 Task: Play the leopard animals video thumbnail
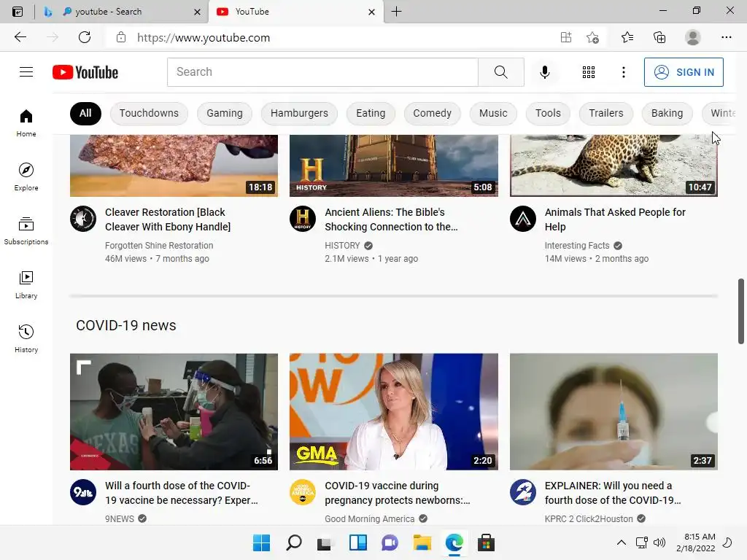click(x=614, y=166)
